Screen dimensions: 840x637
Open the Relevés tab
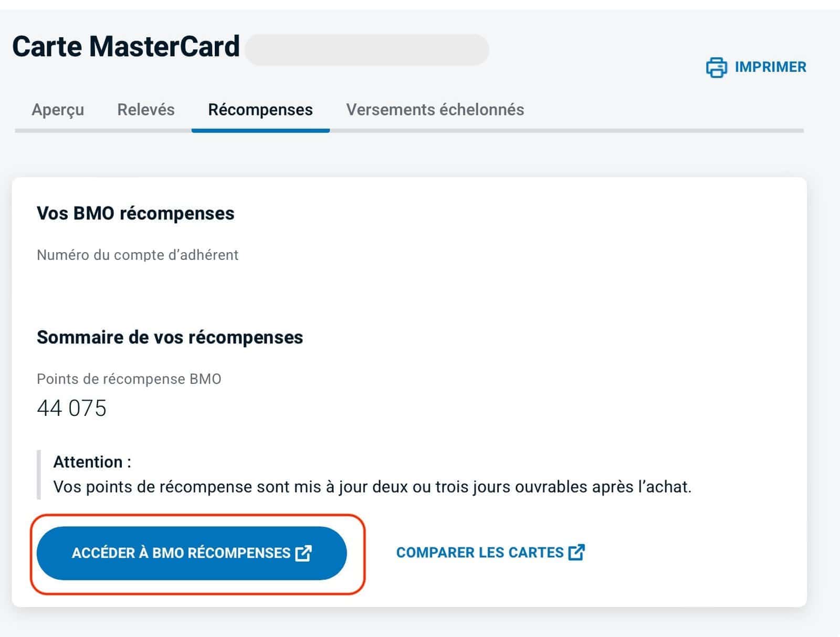click(x=146, y=110)
